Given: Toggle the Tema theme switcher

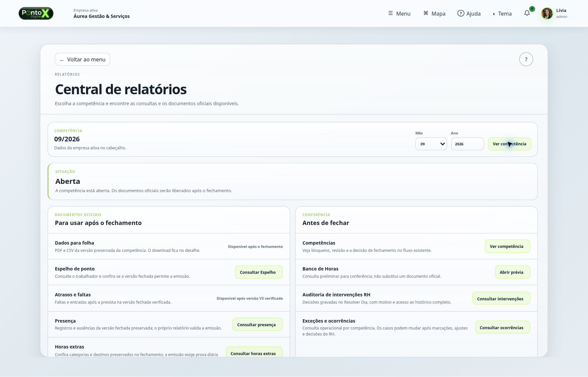Looking at the screenshot, I should pos(502,14).
